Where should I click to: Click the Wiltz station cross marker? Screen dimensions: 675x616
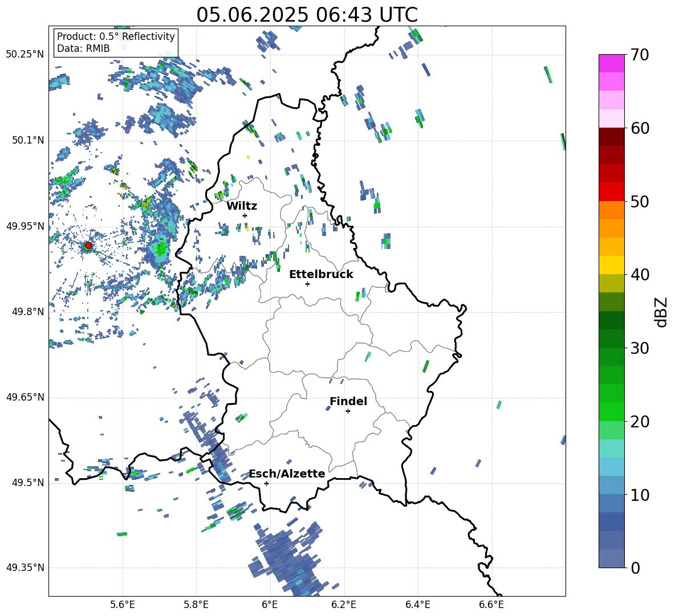[x=245, y=215]
